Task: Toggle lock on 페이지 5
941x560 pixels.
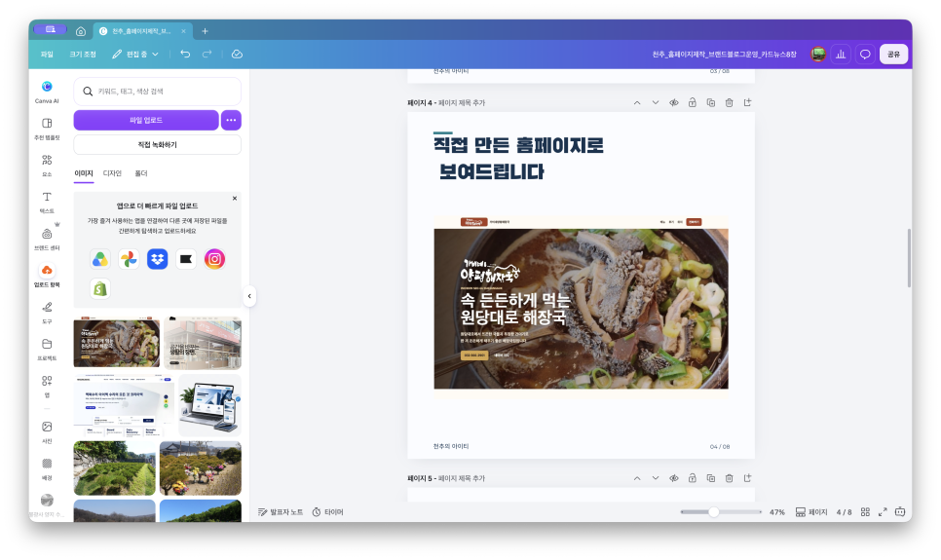Action: pyautogui.click(x=692, y=478)
